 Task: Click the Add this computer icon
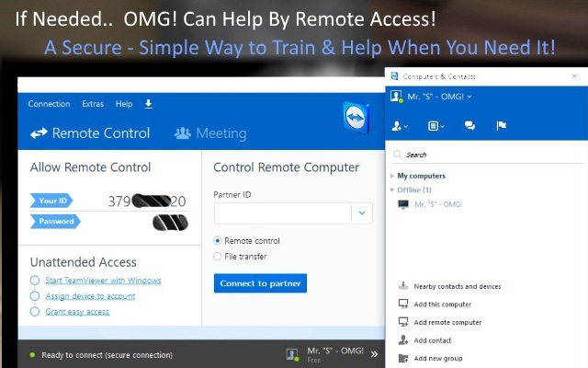coord(402,305)
